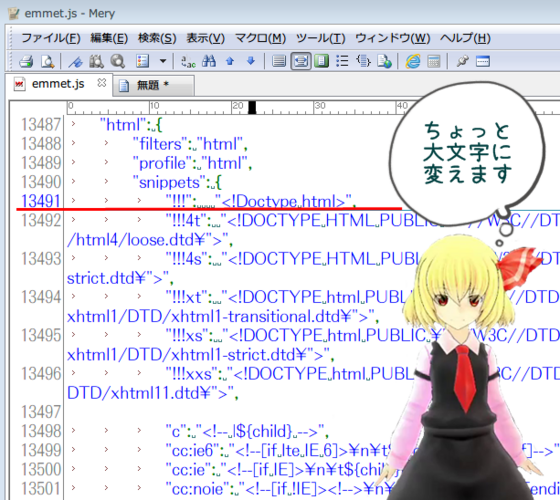The height and width of the screenshot is (500, 560).
Task: Click line number 13489
Action: pyautogui.click(x=41, y=163)
